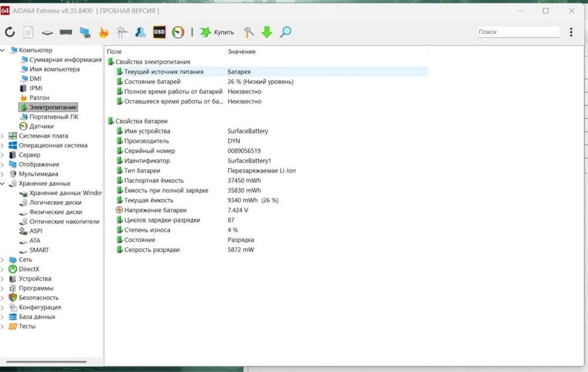This screenshot has width=588, height=372.
Task: Expand the Сервер tree node
Action: click(x=2, y=155)
